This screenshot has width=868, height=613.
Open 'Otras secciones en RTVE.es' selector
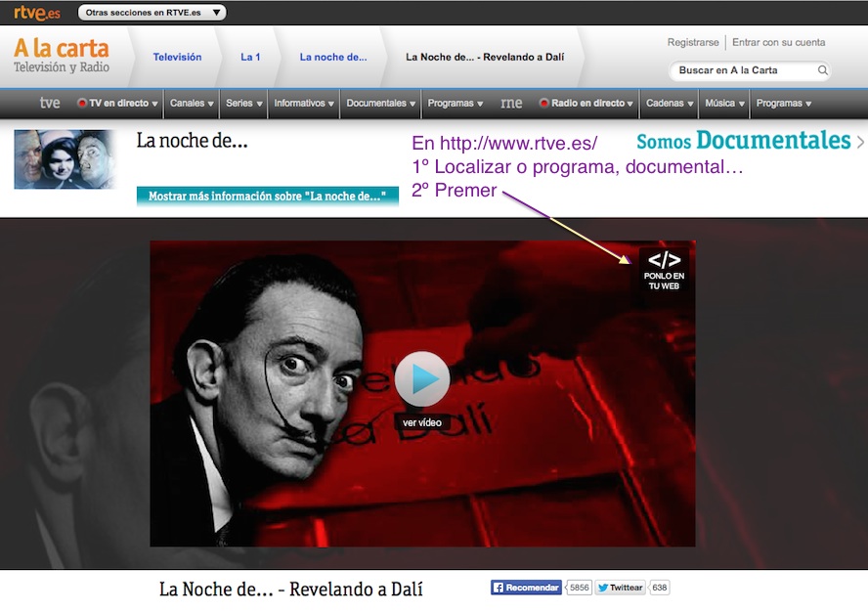click(152, 13)
